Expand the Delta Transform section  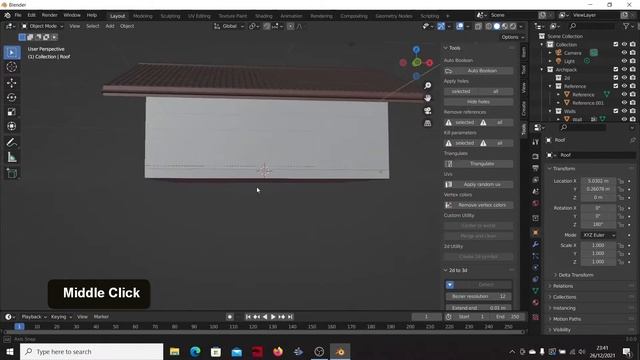576,275
